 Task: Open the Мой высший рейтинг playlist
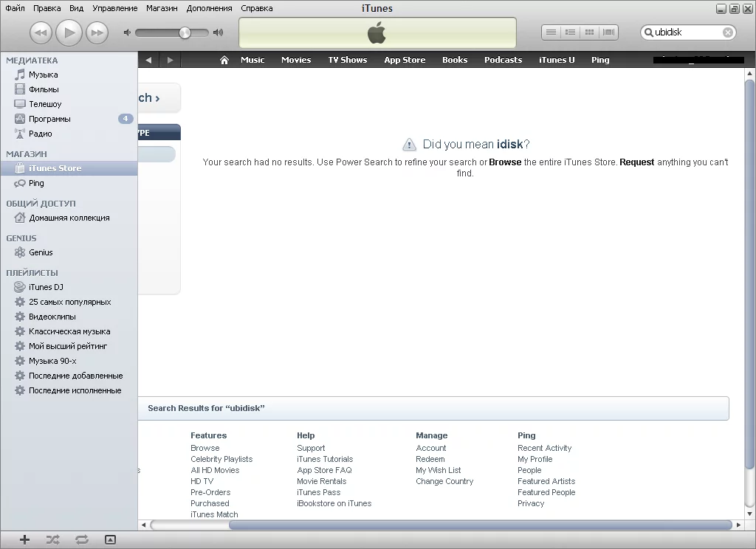69,346
